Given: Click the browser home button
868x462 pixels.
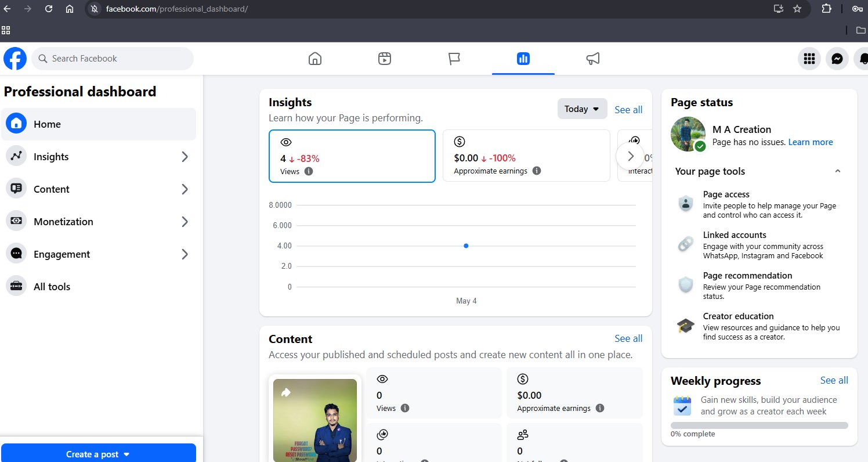Looking at the screenshot, I should pos(70,9).
